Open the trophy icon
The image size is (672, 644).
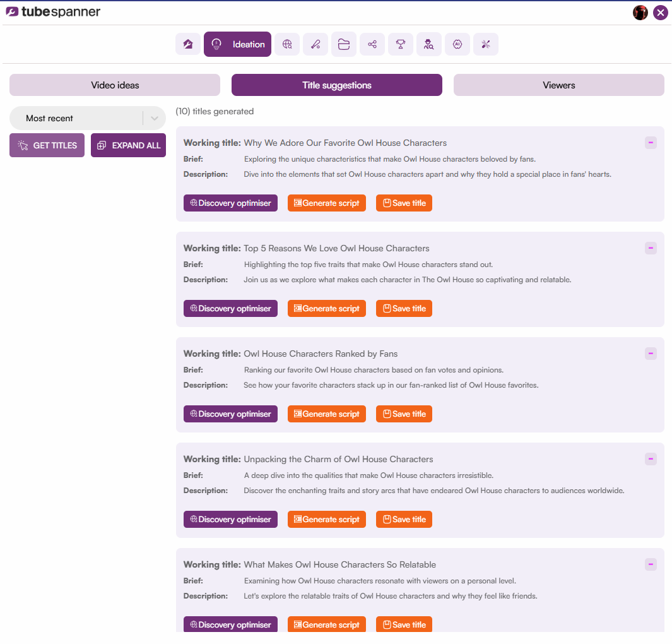400,44
